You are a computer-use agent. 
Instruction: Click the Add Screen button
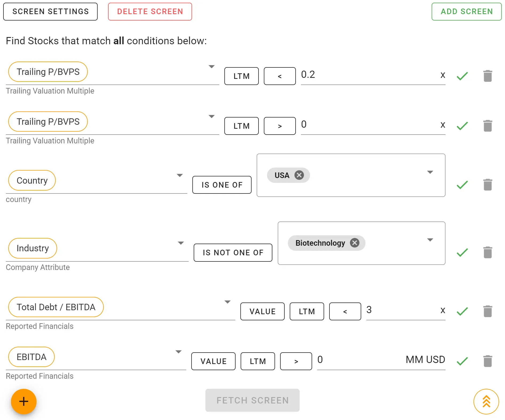tap(467, 12)
